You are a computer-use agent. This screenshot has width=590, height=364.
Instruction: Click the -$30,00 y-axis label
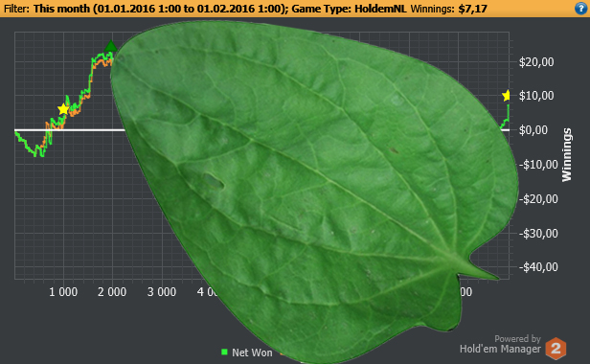click(x=538, y=234)
